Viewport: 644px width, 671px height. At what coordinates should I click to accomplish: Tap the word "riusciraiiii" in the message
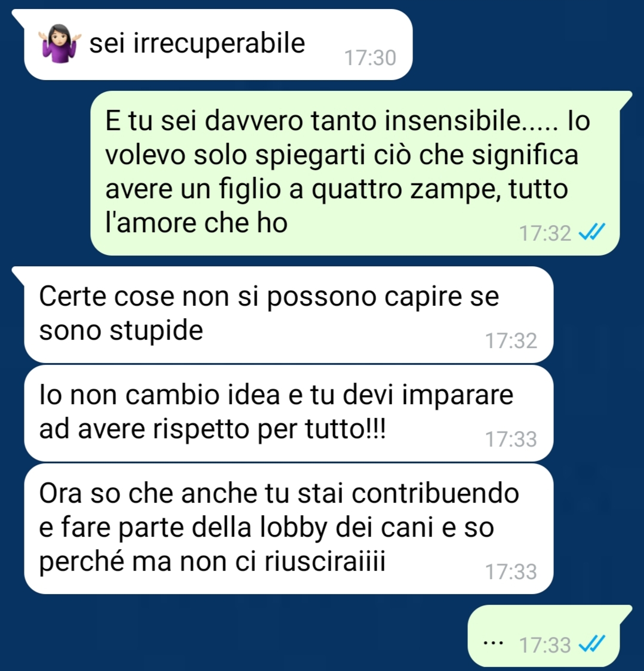[325, 561]
